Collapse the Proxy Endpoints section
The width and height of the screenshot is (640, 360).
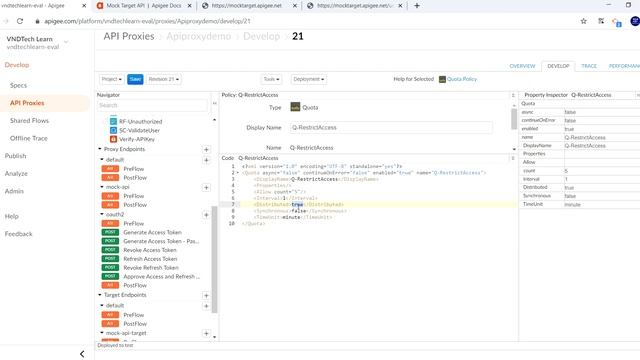point(100,149)
